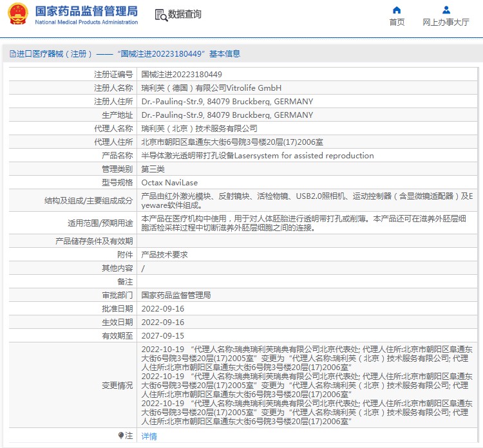483x448 pixels.
Task: Click the 产品储存条件及有效期 label
Action: pos(94,241)
